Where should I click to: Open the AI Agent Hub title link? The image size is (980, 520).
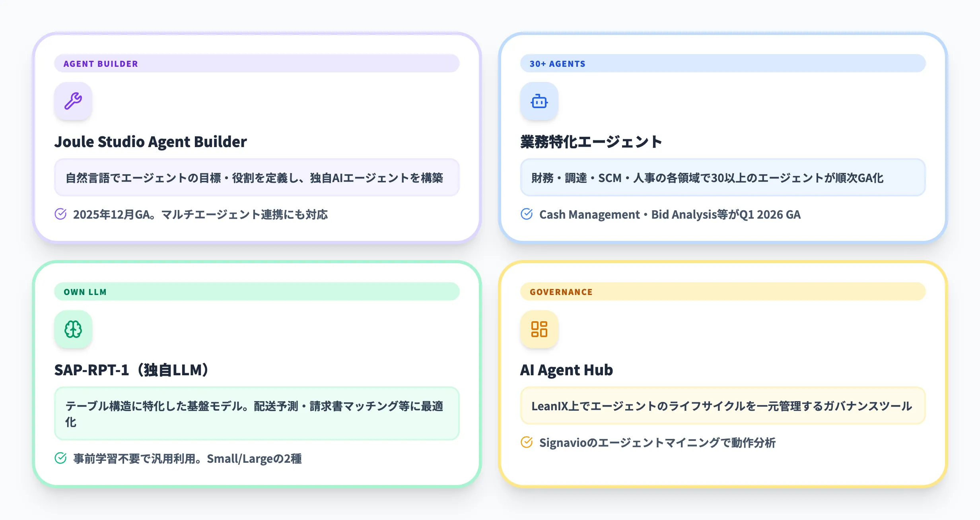[567, 370]
